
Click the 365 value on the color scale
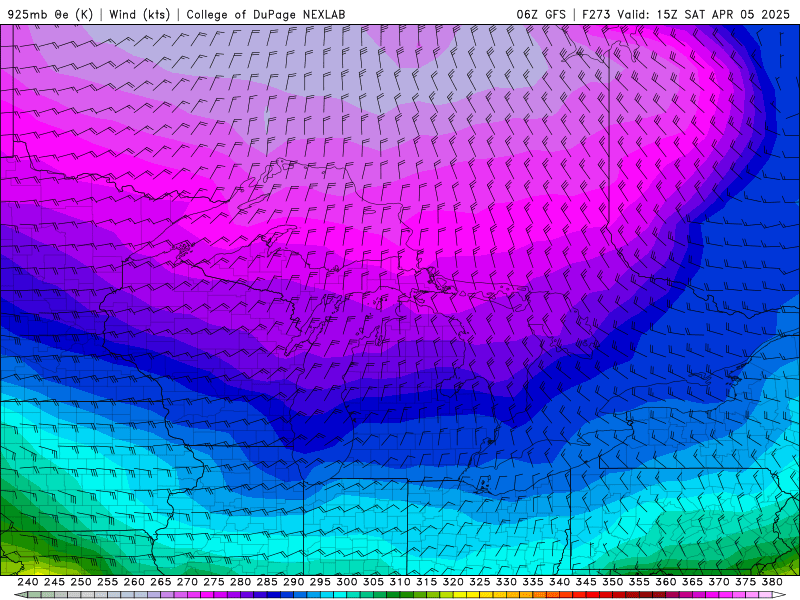click(x=692, y=582)
